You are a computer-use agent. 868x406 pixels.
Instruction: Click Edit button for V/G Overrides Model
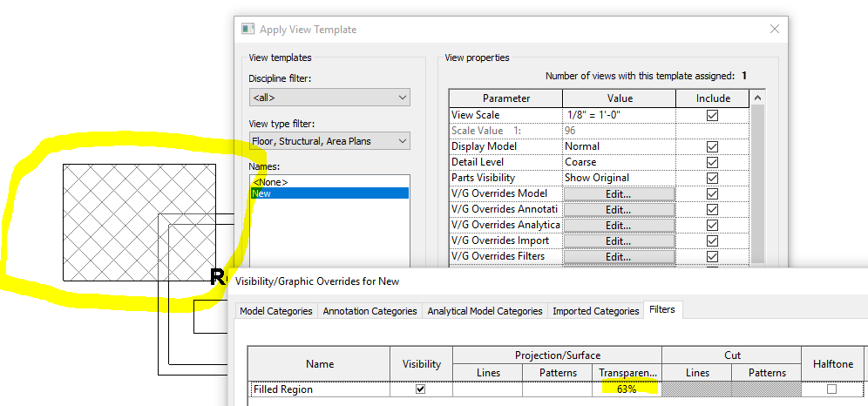(x=619, y=193)
